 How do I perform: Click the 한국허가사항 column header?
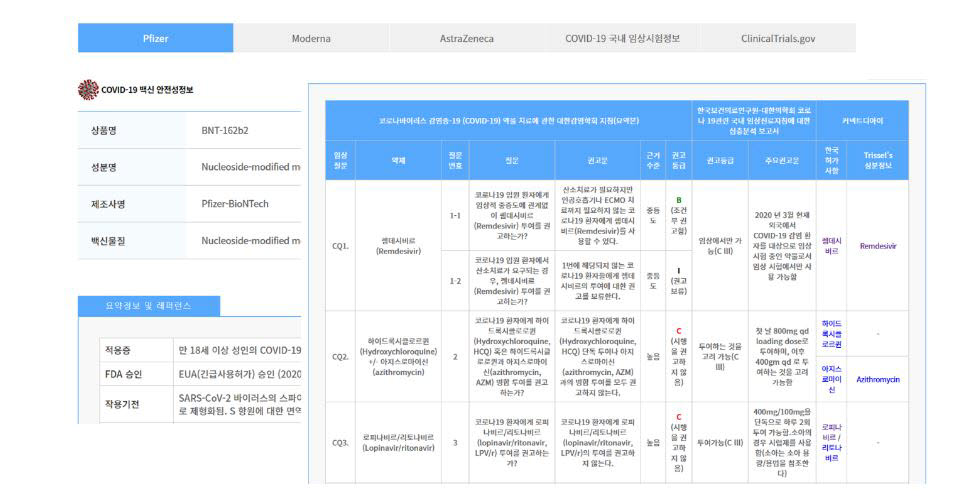(x=831, y=160)
